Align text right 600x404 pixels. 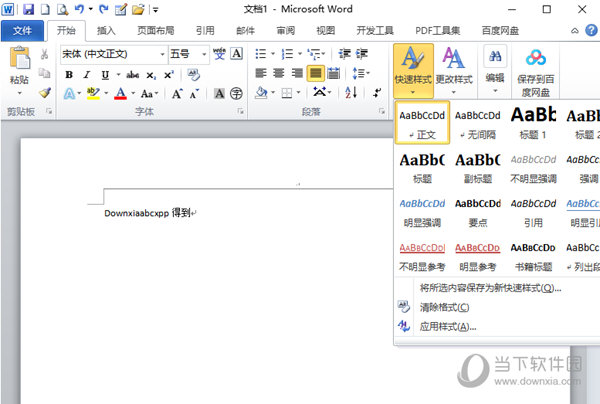[297, 73]
